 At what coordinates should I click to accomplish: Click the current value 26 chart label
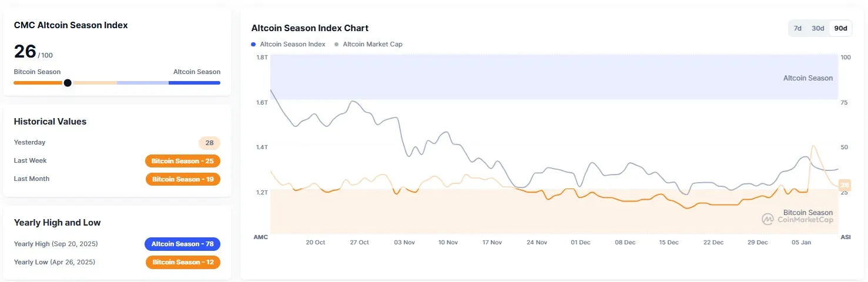point(844,185)
